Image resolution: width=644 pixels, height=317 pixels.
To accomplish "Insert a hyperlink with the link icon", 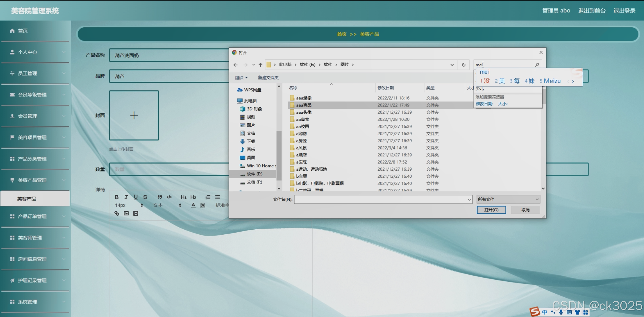I will tap(117, 213).
